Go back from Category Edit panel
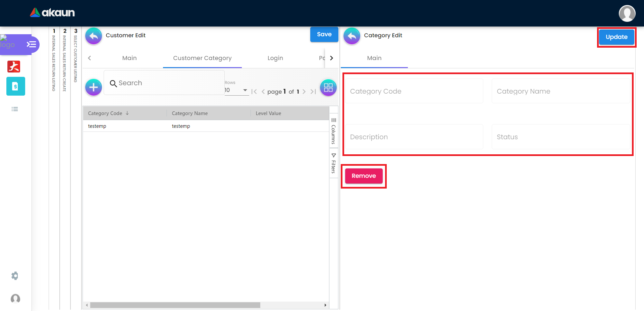This screenshot has height=311, width=644. click(352, 36)
